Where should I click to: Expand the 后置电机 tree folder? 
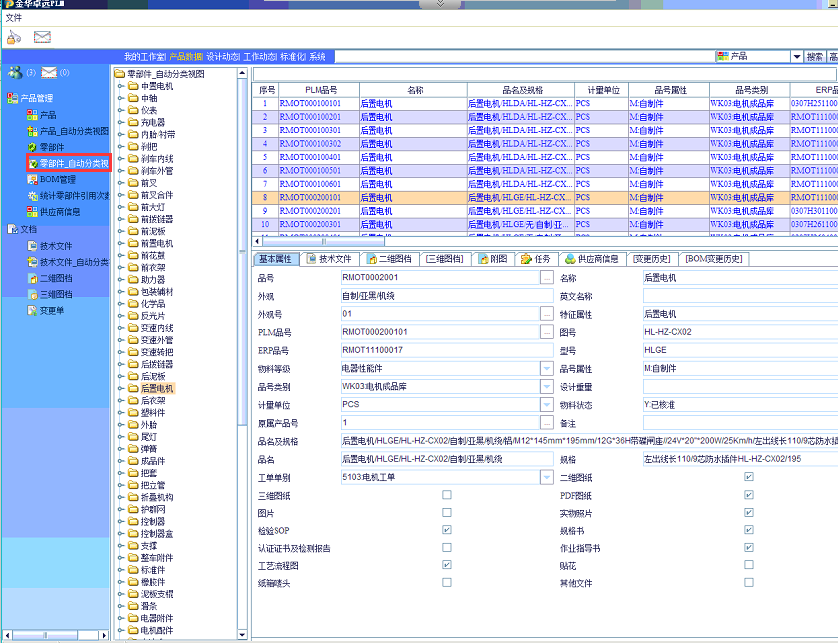click(121, 388)
